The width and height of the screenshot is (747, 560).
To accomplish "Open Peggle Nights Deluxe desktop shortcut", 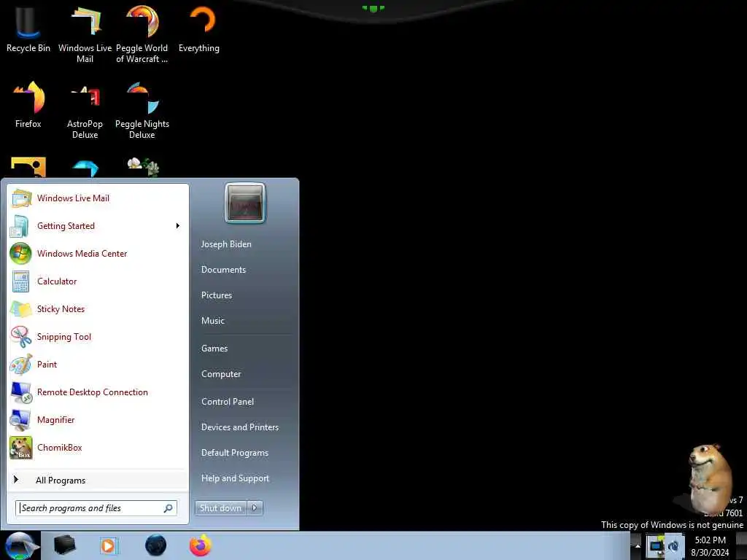I will tap(142, 111).
